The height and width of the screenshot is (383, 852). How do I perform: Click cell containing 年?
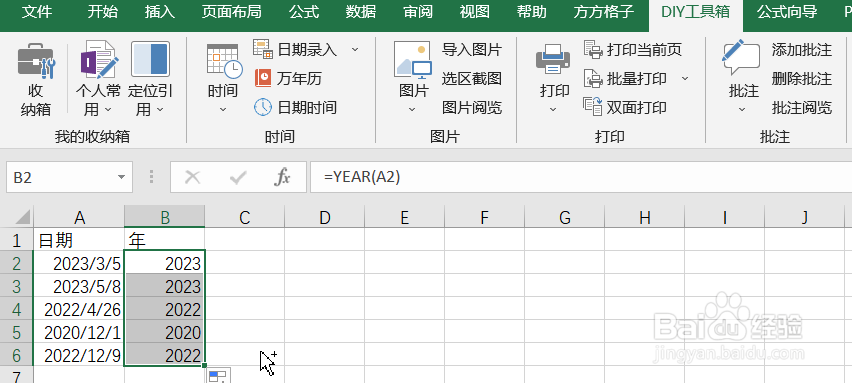pos(165,240)
